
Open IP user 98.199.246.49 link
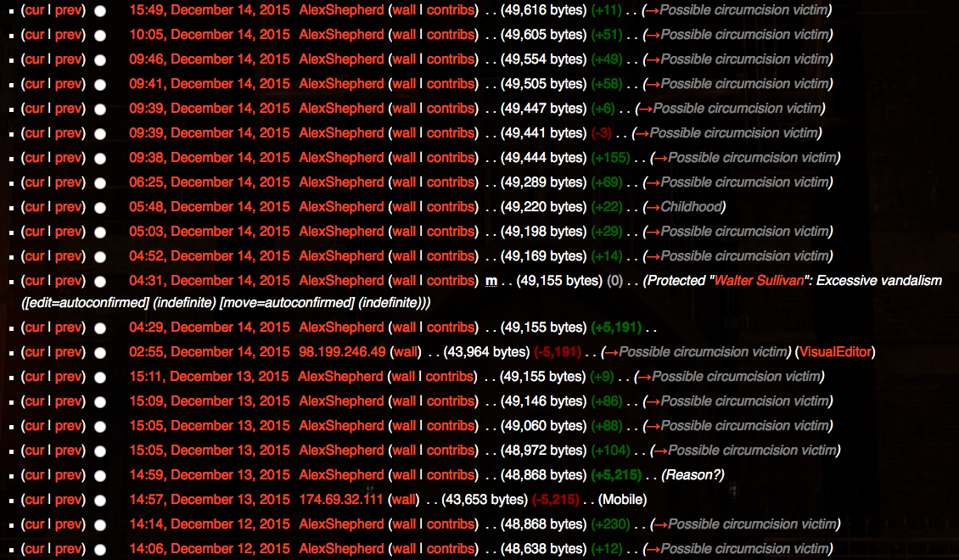point(343,352)
